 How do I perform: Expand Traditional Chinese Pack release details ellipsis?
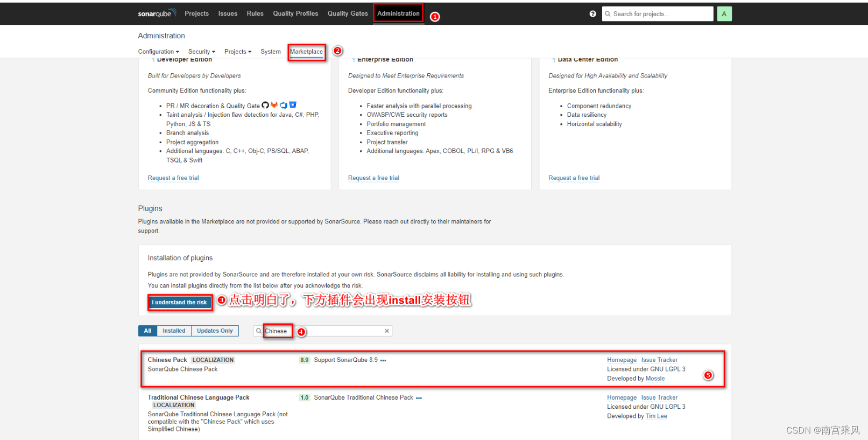click(x=419, y=398)
